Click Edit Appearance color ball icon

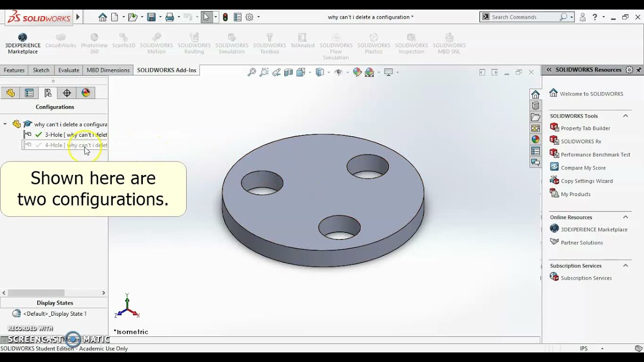(x=357, y=72)
